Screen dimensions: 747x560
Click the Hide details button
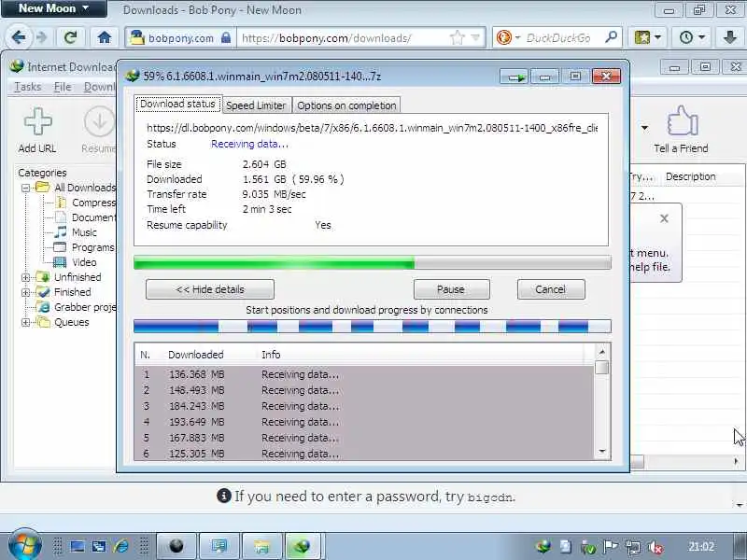[210, 289]
